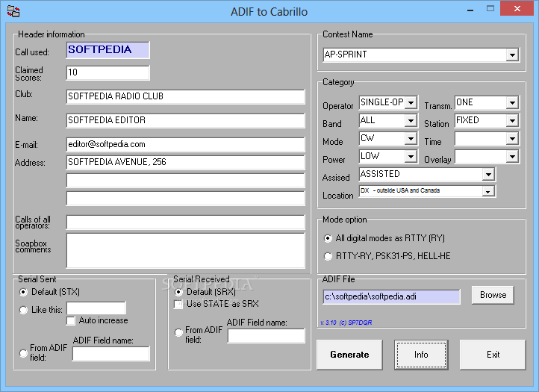Click the Call used SOFTPEDIA field
The image size is (539, 392).
pos(108,50)
